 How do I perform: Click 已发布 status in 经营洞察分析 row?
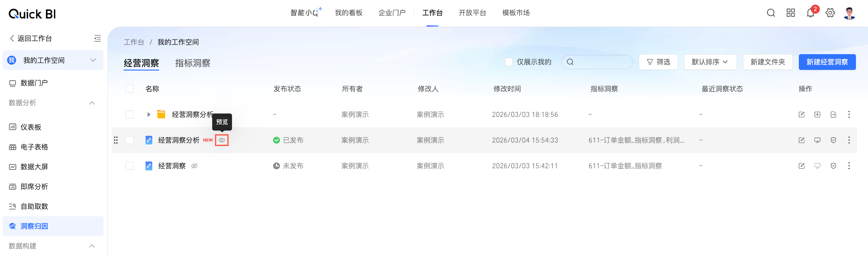point(288,140)
